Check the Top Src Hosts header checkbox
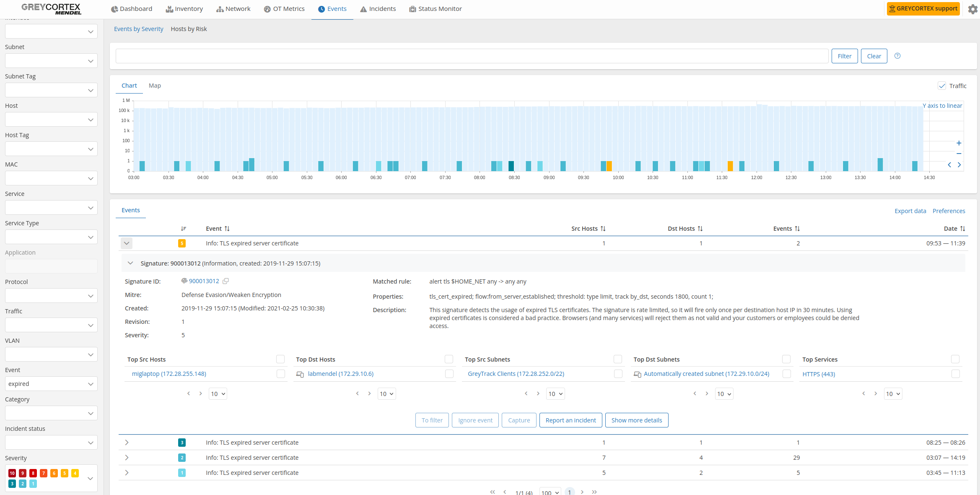The image size is (980, 495). (280, 359)
